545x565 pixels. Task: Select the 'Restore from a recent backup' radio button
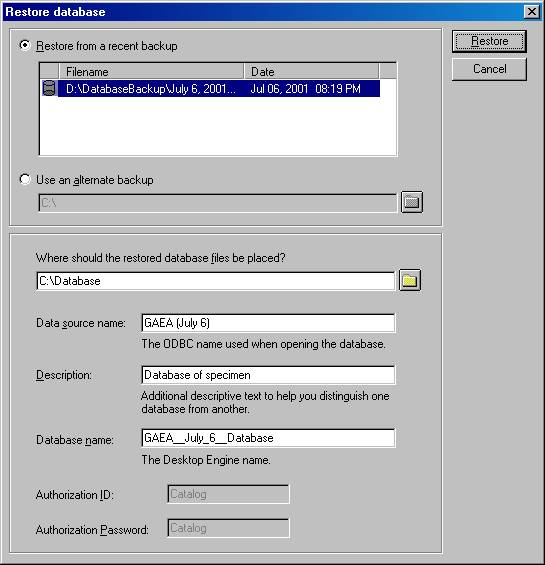coord(25,45)
